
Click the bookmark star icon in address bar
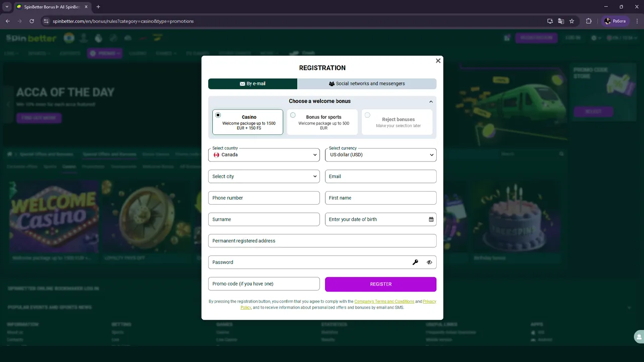(572, 21)
